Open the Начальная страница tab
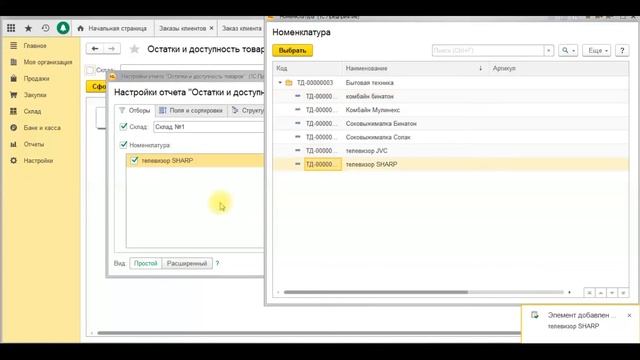This screenshot has width=640, height=360. coord(112,28)
